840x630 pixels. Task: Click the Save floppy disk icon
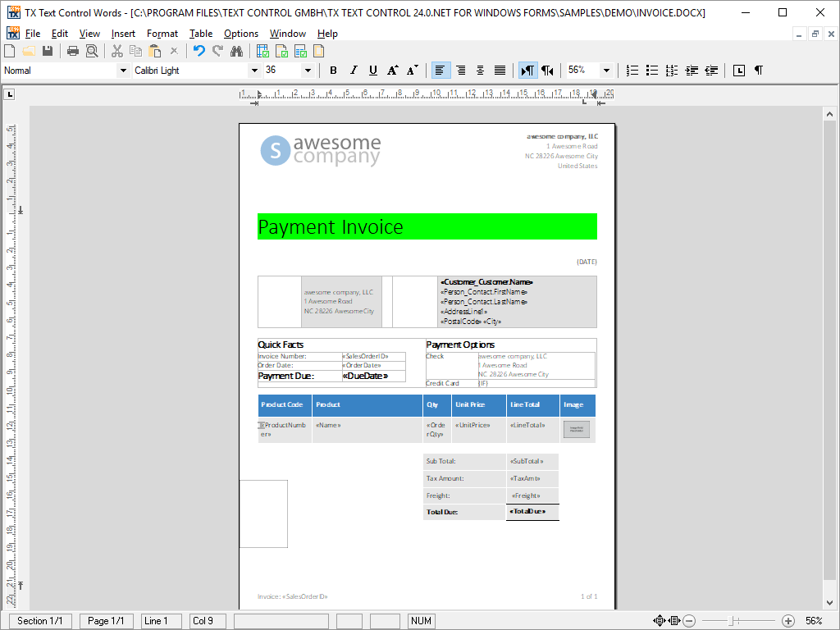point(48,51)
